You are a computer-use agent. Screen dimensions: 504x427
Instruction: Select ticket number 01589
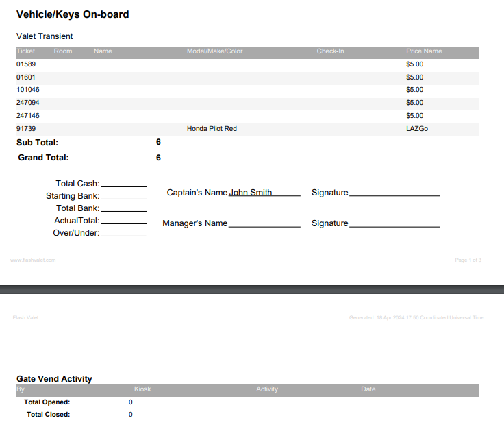point(26,64)
